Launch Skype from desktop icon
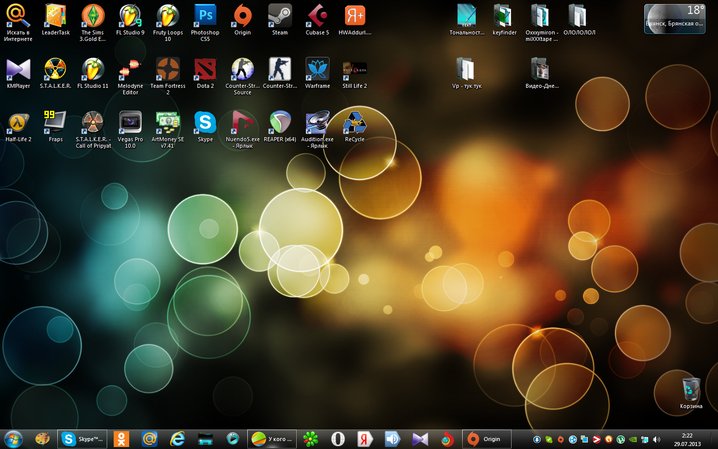Screen dimensions: 718x449 pos(205,126)
